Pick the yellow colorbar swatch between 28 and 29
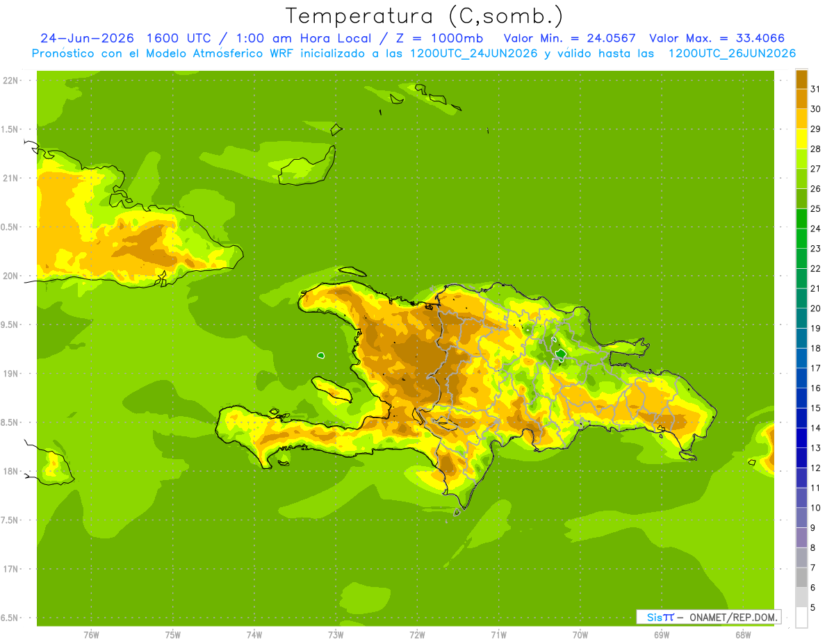834x644 pixels. coord(801,139)
